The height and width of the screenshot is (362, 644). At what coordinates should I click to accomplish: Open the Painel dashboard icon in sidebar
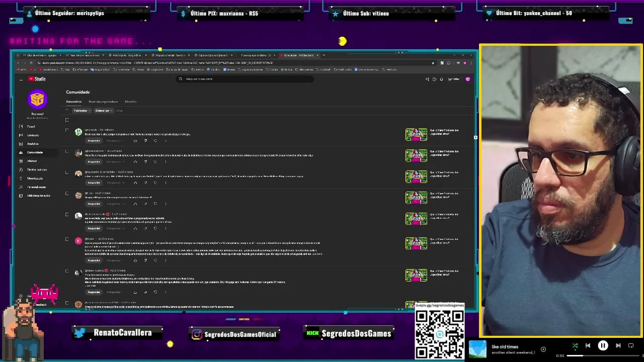click(x=21, y=127)
